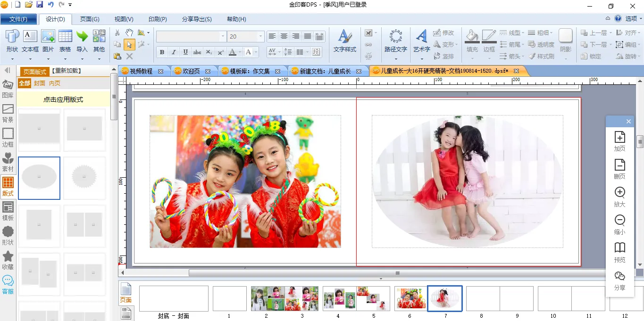Toggle bold text formatting

click(x=162, y=52)
